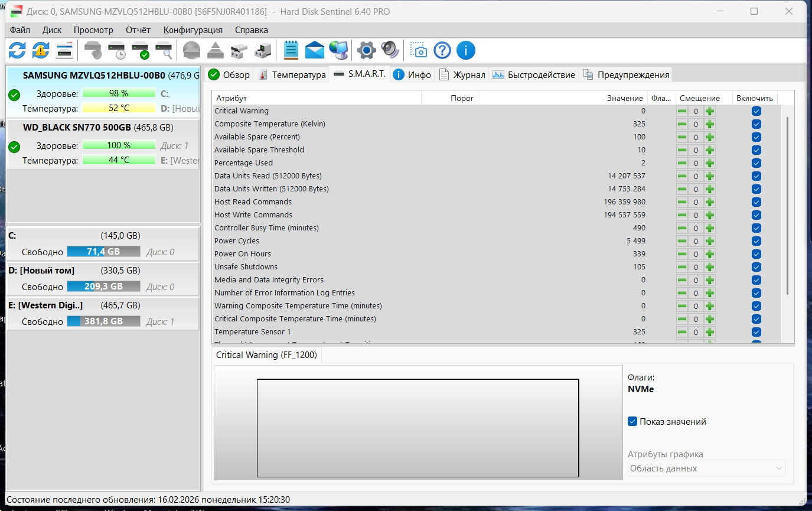
Task: Click the C: free space bar
Action: (103, 251)
